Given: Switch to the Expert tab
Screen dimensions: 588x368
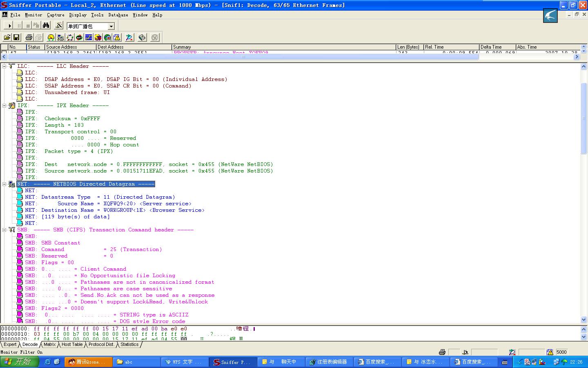Looking at the screenshot, I should tap(10, 345).
